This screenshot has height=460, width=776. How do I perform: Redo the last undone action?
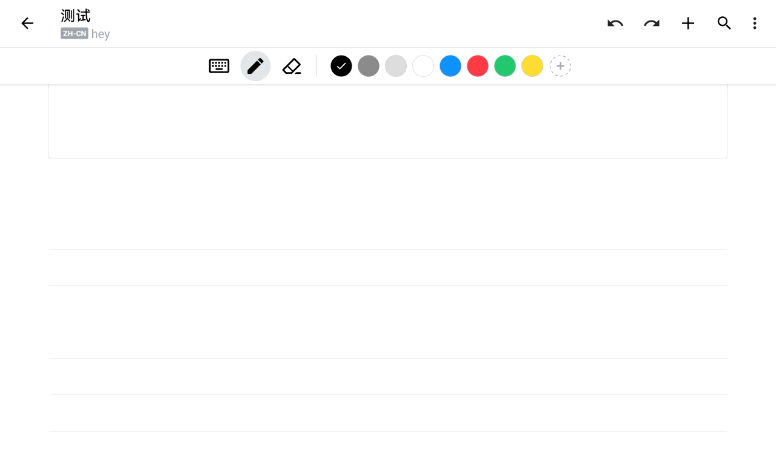click(x=651, y=23)
